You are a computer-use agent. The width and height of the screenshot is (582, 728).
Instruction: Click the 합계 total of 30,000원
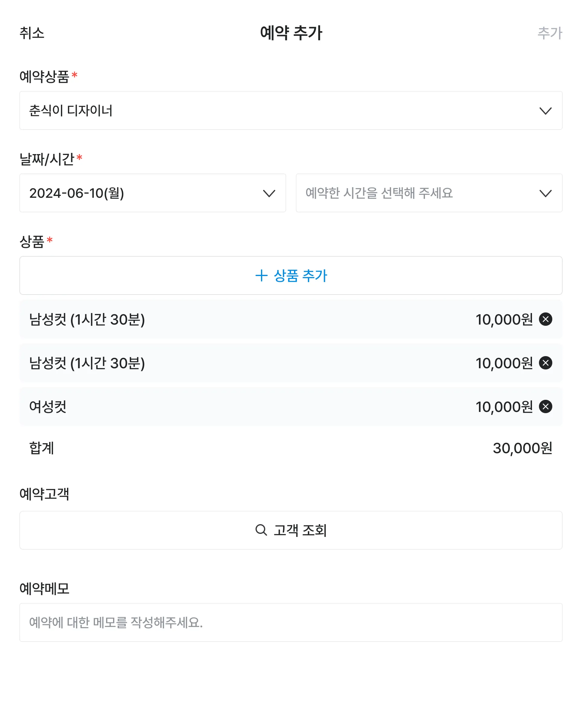tap(522, 448)
